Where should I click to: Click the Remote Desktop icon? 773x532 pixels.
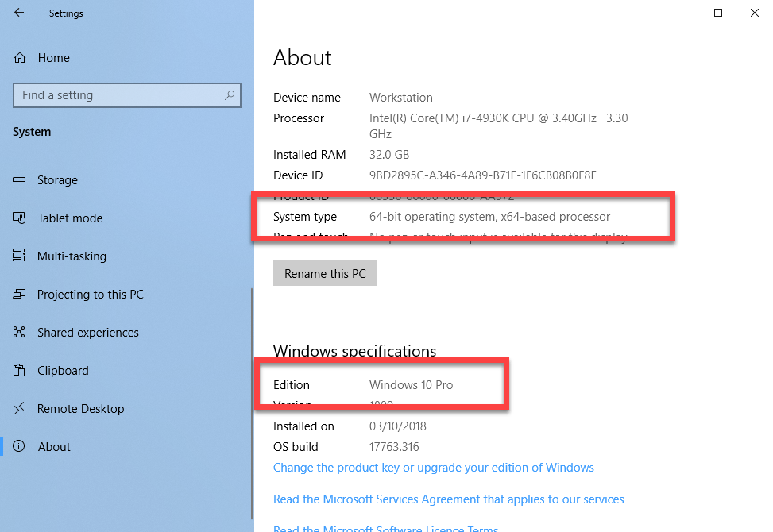point(19,408)
